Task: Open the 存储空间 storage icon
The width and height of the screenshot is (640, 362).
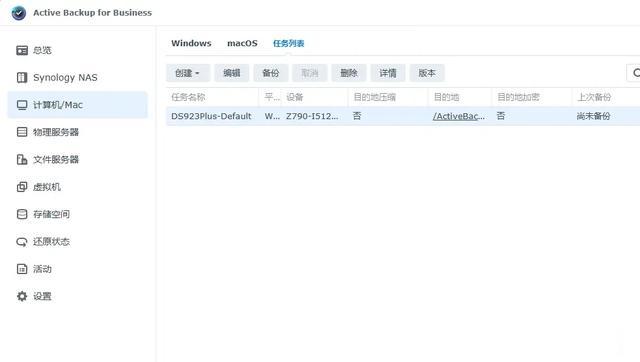Action: 22,214
